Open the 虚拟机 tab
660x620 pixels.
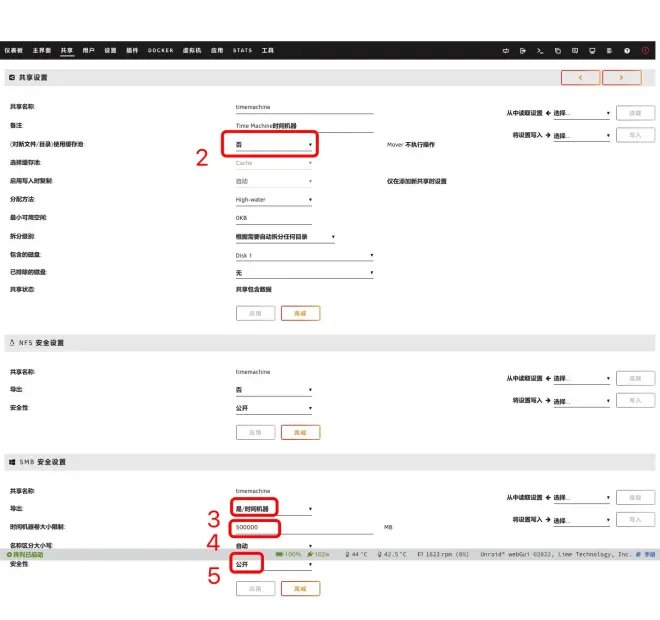coord(192,51)
